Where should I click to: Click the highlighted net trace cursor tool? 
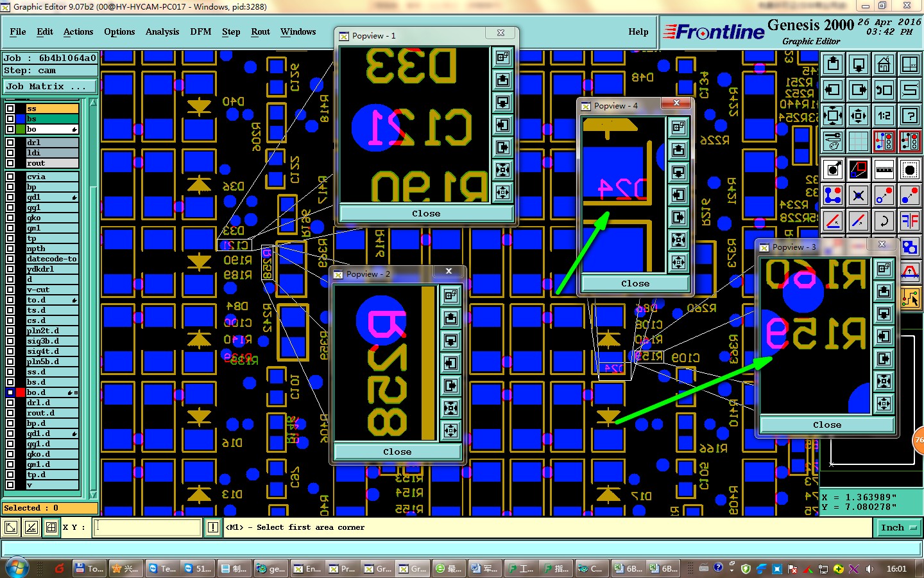click(911, 298)
